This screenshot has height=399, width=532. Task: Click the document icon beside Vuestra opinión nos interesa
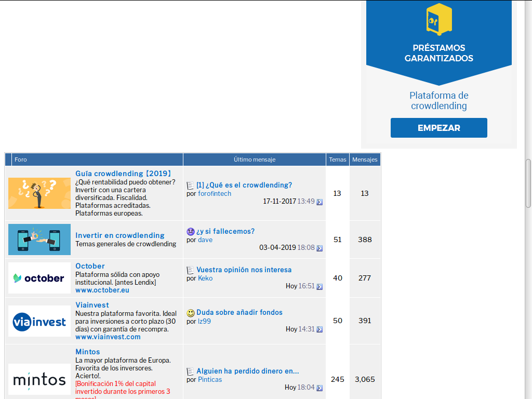click(x=190, y=270)
